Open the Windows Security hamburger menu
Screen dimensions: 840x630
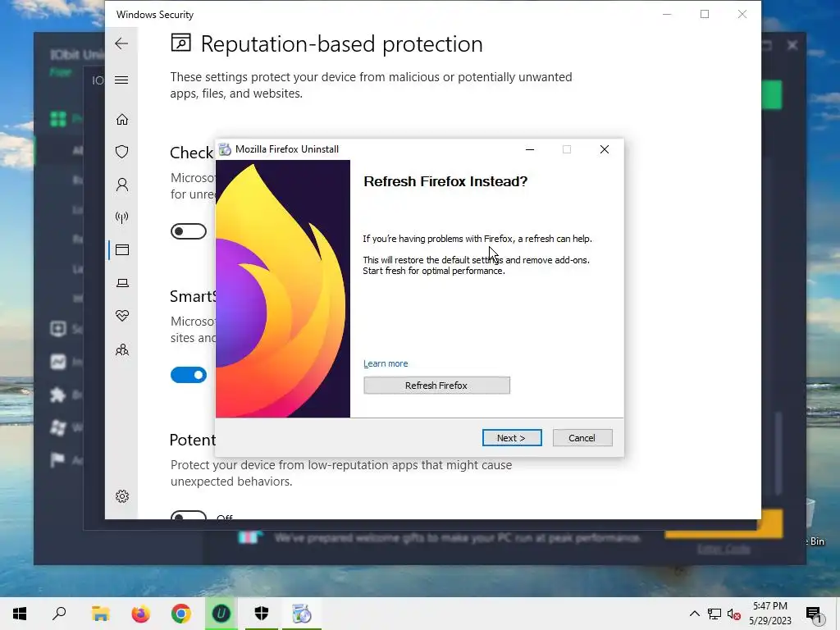pos(121,80)
